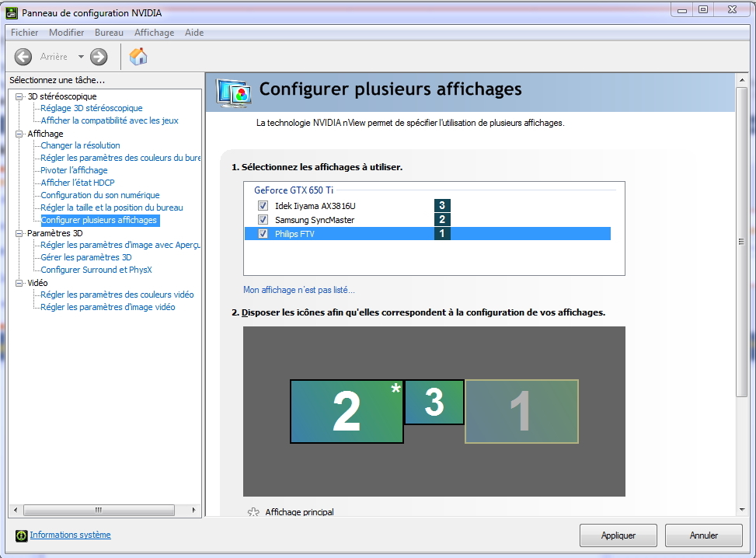Collapse the Vidéo tree node

(x=19, y=283)
